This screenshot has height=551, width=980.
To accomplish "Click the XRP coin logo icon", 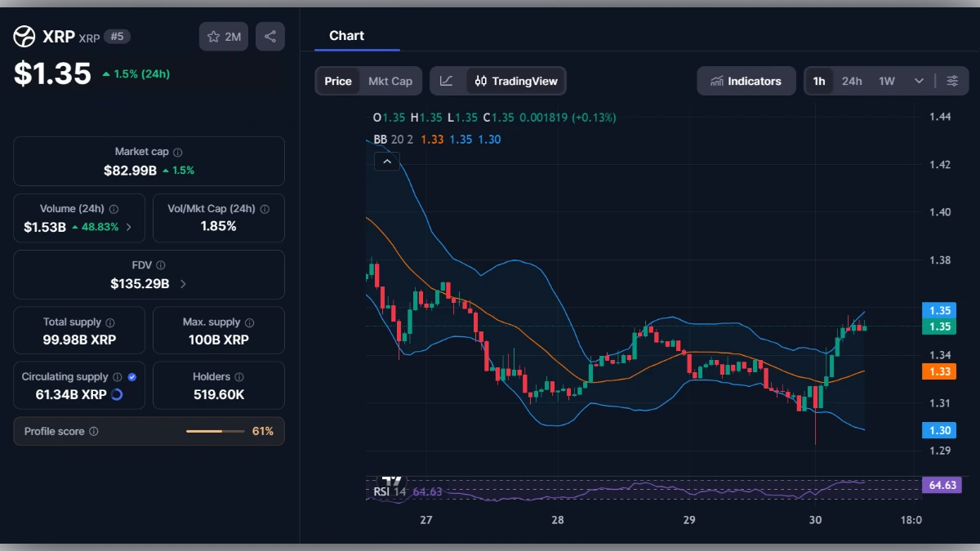I will coord(24,37).
